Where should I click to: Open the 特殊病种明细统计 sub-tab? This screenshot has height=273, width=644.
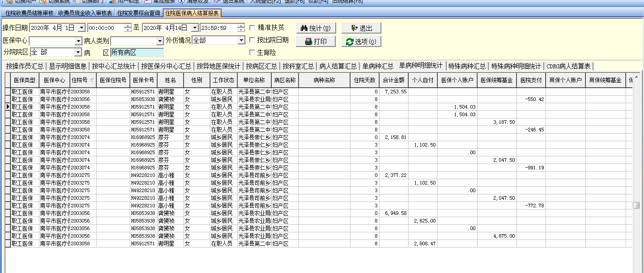(516, 66)
